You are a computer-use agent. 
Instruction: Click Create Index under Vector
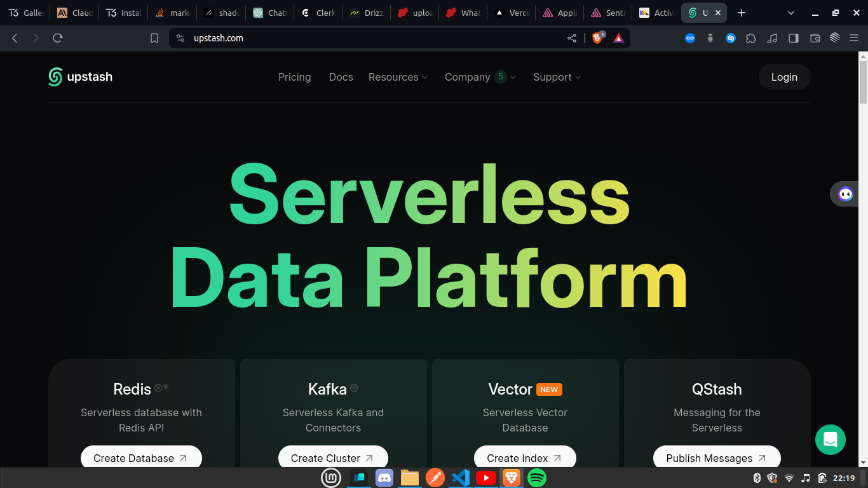[525, 457]
